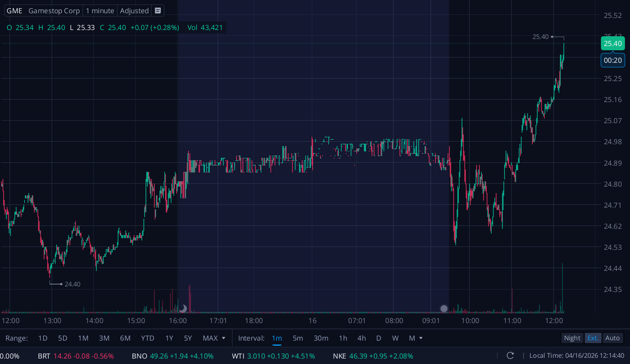Click the sun pre-market session marker
630x364 pixels.
(x=444, y=308)
